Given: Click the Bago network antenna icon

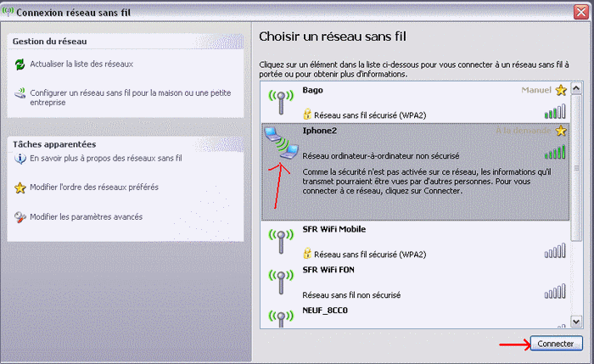Looking at the screenshot, I should click(x=281, y=102).
